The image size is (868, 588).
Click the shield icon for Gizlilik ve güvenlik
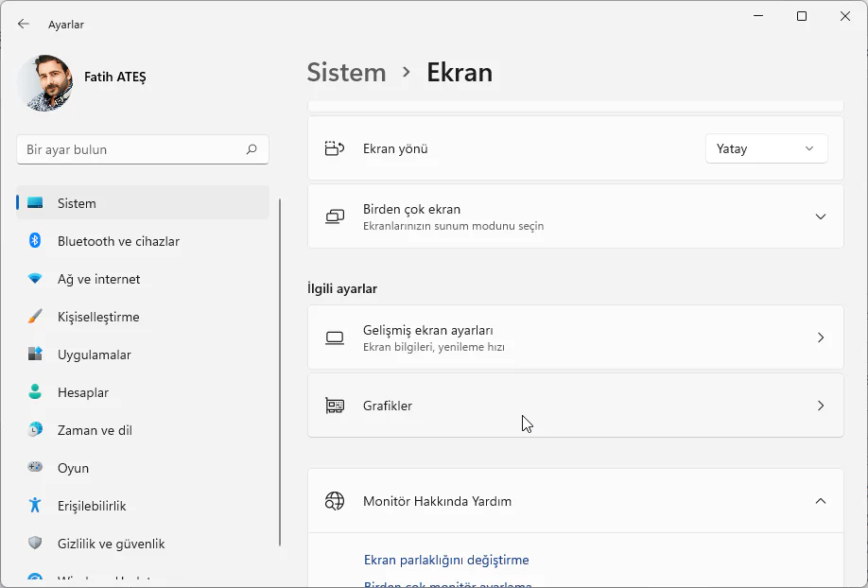(x=35, y=543)
